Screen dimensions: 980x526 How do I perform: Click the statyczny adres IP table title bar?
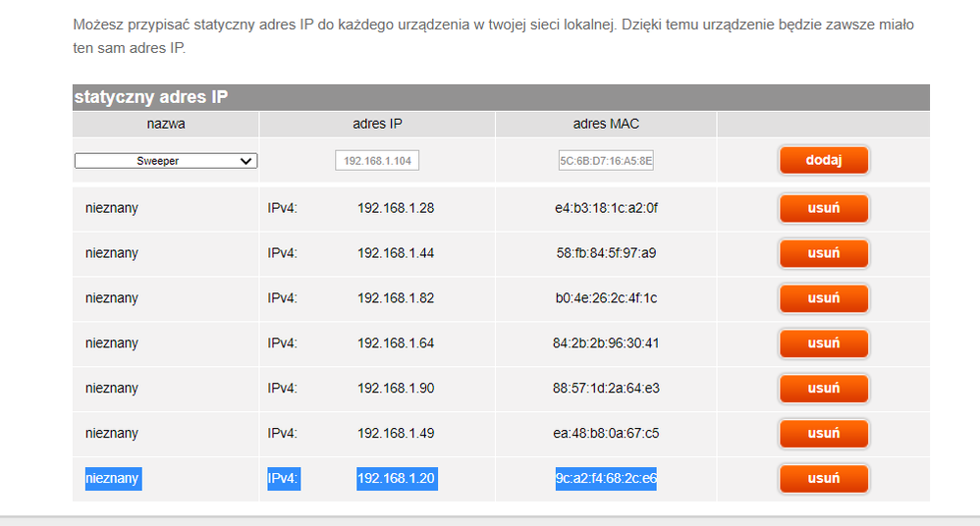point(501,97)
